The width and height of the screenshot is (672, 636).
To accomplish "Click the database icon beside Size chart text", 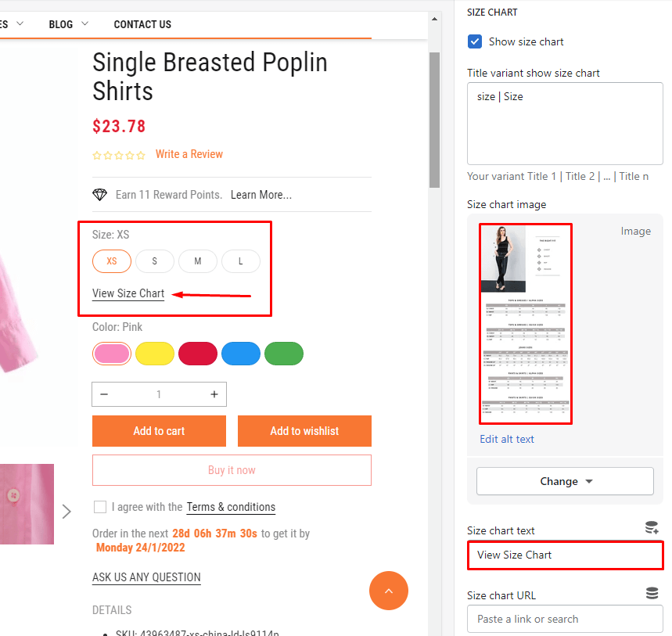I will [651, 529].
